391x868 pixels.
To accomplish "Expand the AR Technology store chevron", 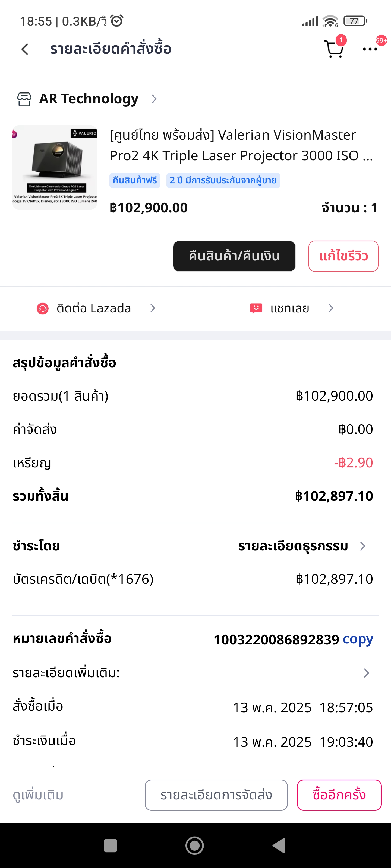I will 154,99.
